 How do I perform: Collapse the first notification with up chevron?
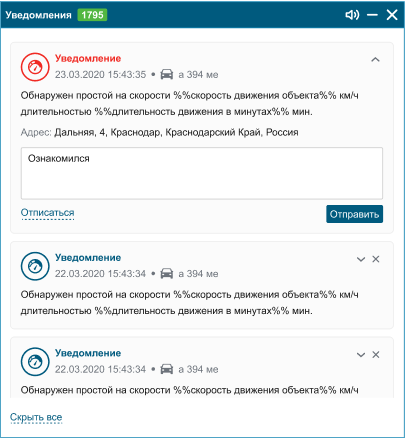click(375, 60)
